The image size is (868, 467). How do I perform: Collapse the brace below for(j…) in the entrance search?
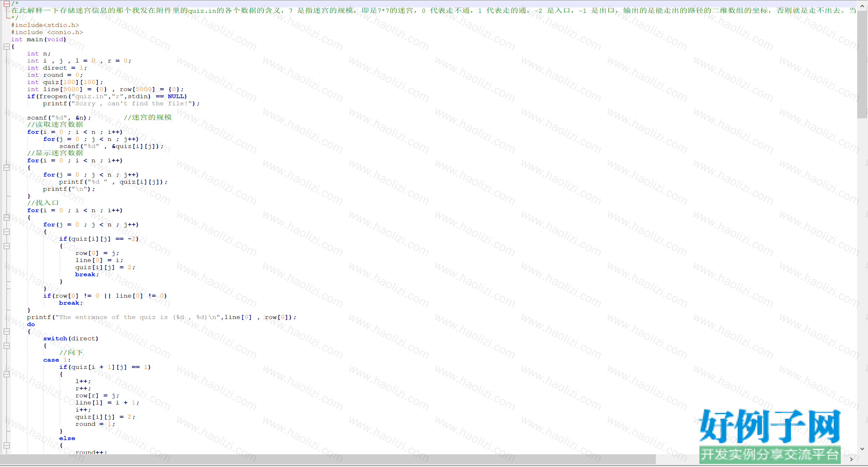tap(7, 232)
